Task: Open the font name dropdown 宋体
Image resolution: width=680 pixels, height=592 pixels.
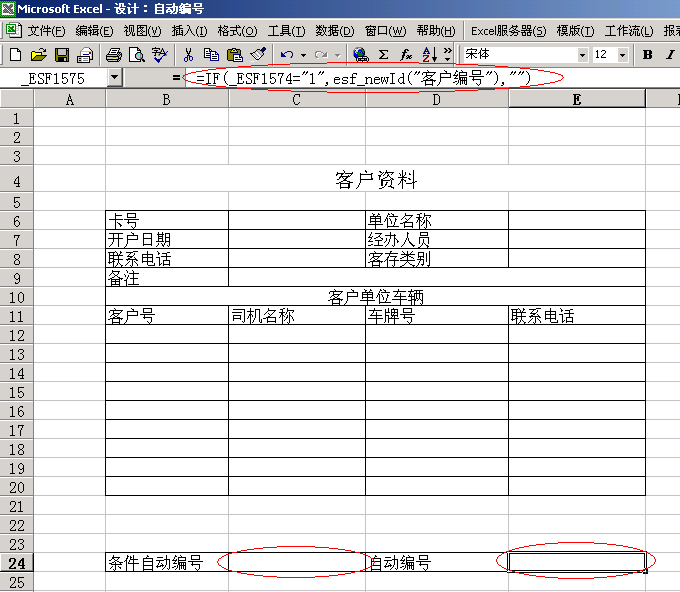Action: [582, 55]
